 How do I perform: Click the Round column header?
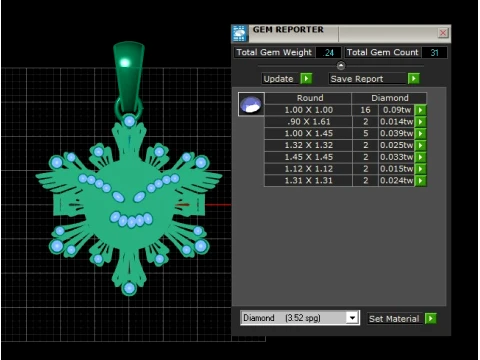click(310, 98)
